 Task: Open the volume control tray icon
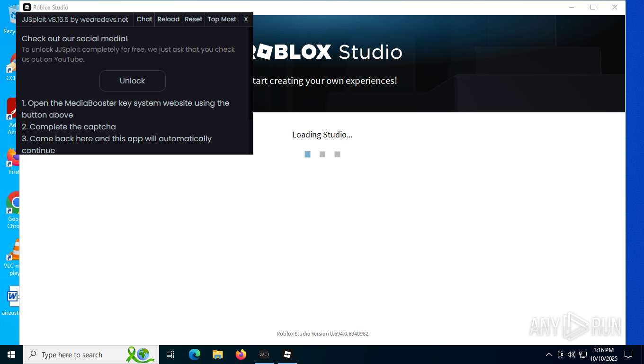pos(572,355)
